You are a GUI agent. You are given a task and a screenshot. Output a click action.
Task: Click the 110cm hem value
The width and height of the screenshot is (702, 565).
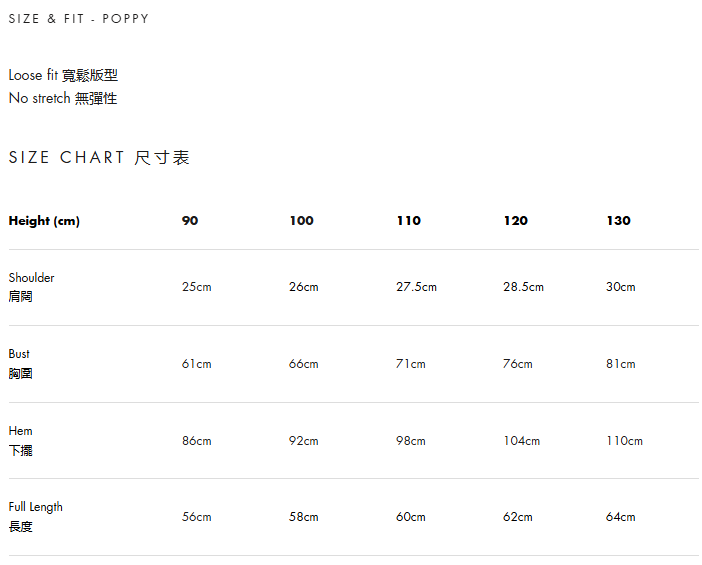point(624,441)
